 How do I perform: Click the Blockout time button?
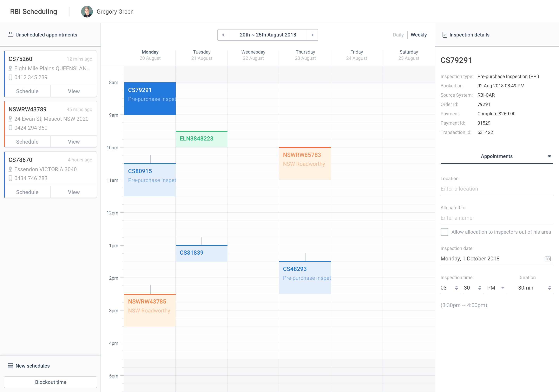point(50,382)
